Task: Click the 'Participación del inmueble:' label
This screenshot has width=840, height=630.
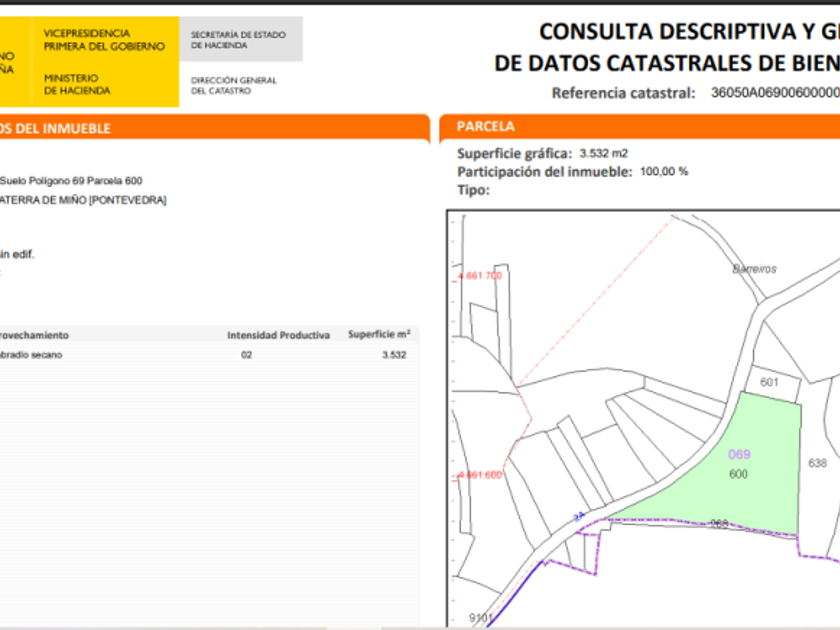Action: [544, 172]
